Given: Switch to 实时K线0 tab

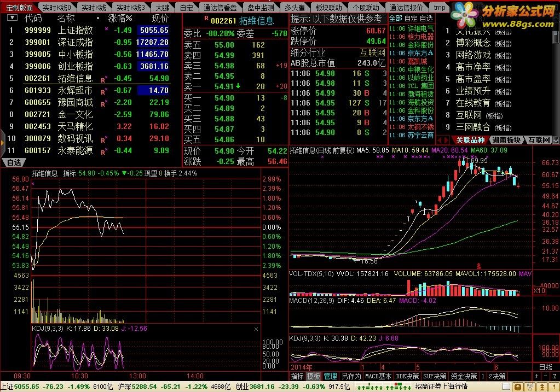Looking at the screenshot, I should click(x=57, y=8).
